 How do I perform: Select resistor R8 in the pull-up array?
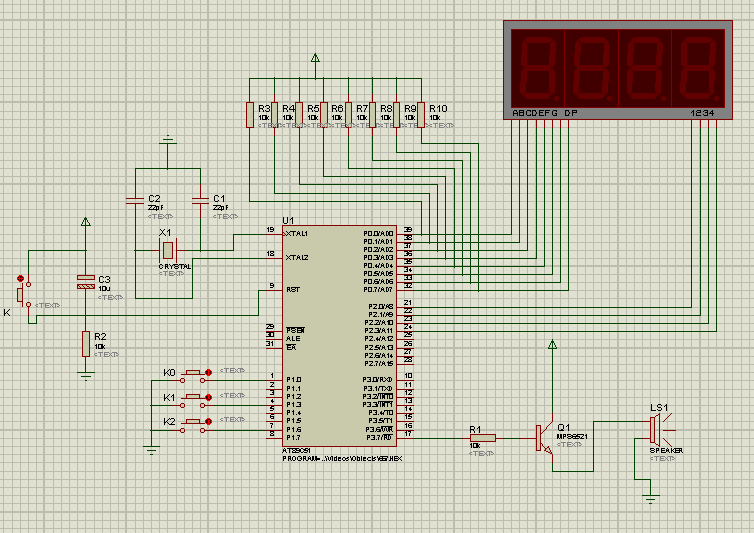pos(373,114)
